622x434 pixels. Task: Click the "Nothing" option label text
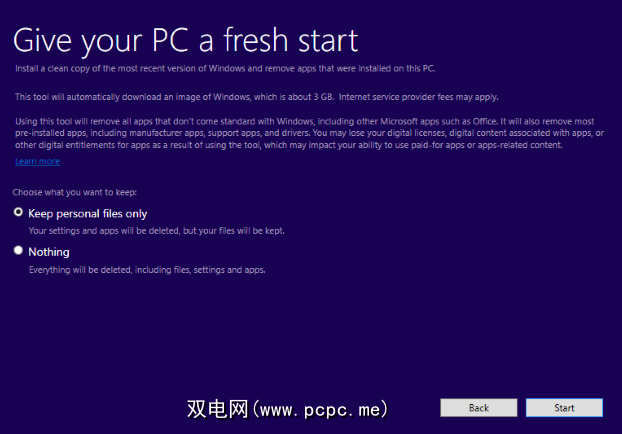tap(49, 251)
